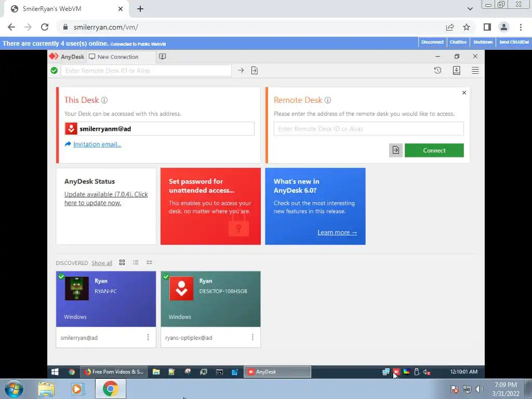Open the AnyDesk hamburger main menu
532x399 pixels.
click(475, 70)
